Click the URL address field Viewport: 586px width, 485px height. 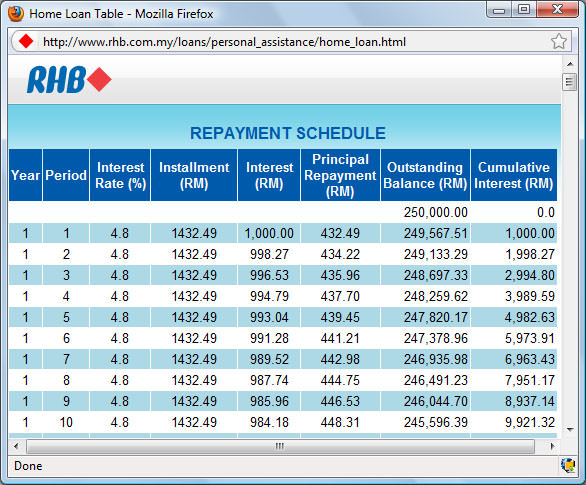pos(292,41)
